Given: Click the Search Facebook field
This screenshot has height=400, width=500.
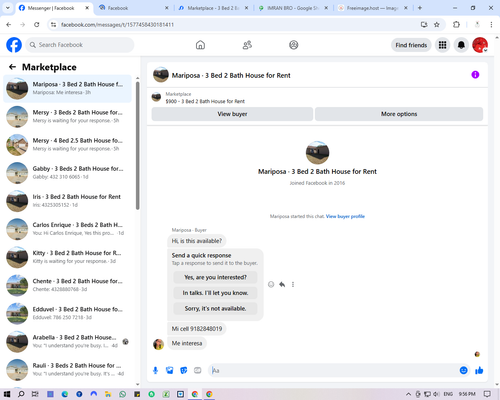Looking at the screenshot, I should [x=80, y=45].
